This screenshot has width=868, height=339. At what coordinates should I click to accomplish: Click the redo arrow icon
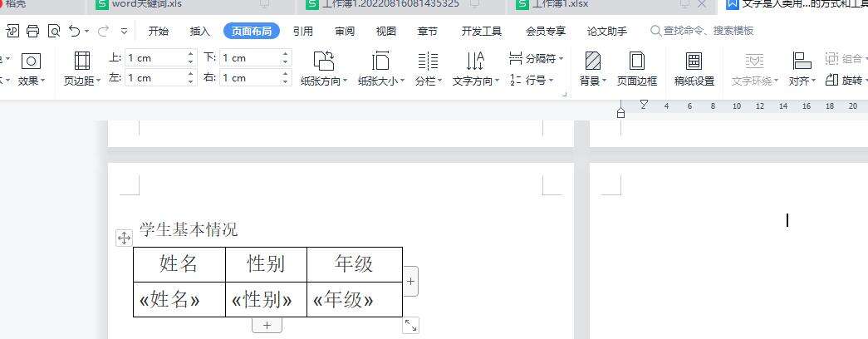[103, 31]
